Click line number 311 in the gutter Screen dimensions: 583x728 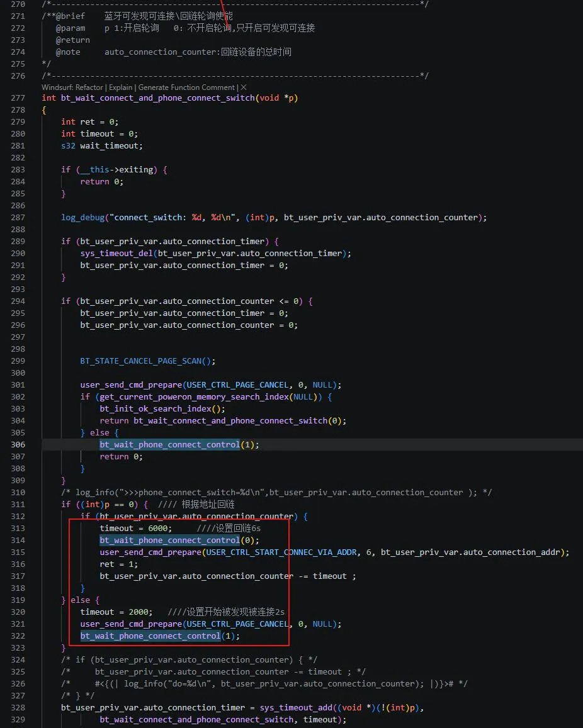tap(18, 504)
